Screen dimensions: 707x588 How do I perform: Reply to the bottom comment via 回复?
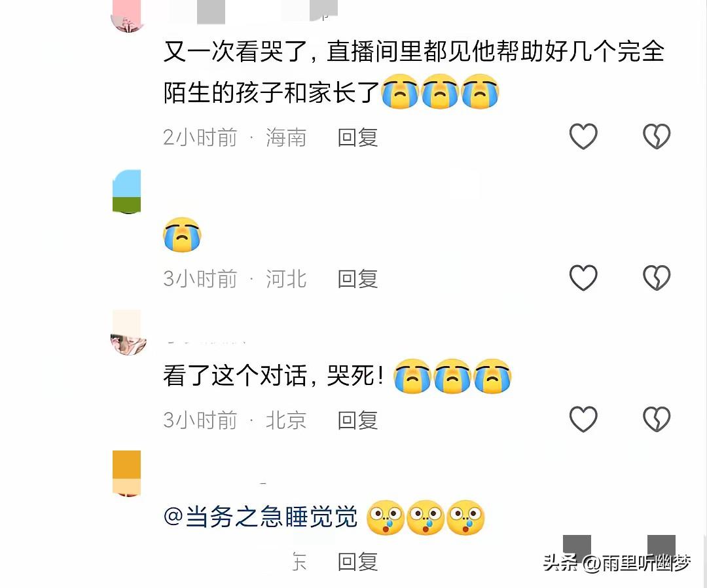click(357, 562)
